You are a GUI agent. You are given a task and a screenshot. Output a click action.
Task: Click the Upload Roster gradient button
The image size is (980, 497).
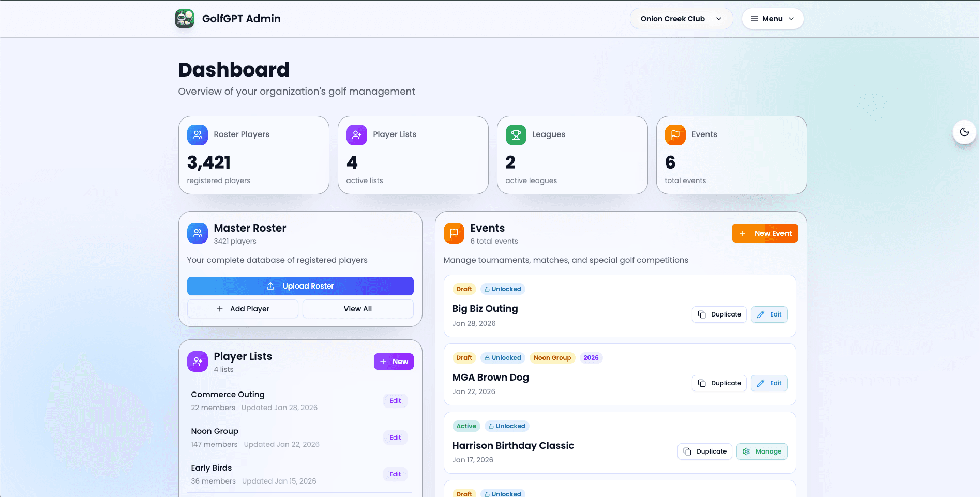point(300,285)
